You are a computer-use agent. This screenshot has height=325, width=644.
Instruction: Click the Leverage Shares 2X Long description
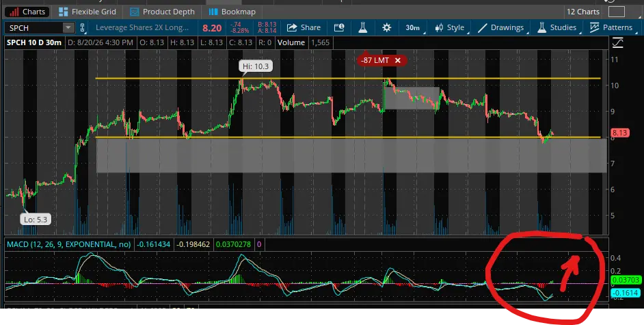[142, 27]
